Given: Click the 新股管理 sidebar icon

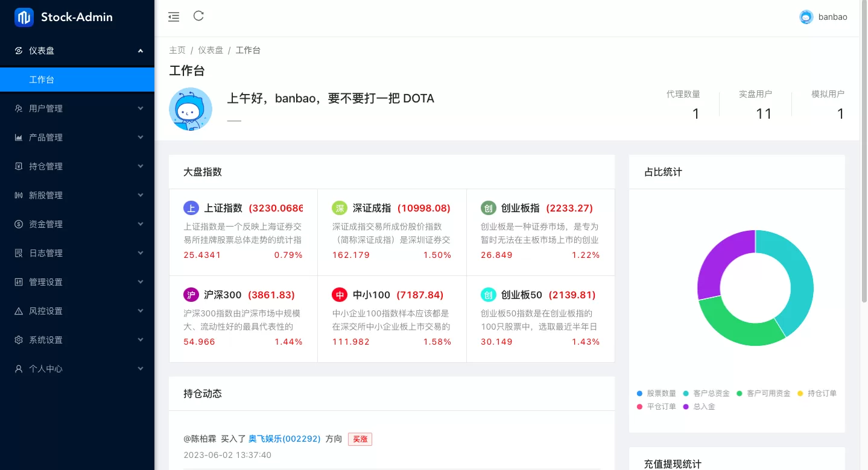Looking at the screenshot, I should point(19,195).
